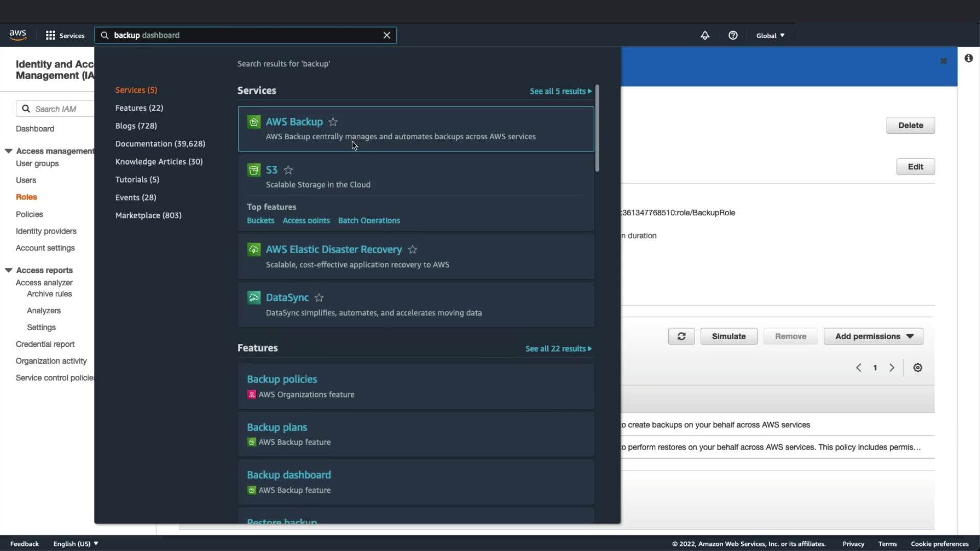Click the Simulate button
This screenshot has height=551, width=980.
pos(728,336)
